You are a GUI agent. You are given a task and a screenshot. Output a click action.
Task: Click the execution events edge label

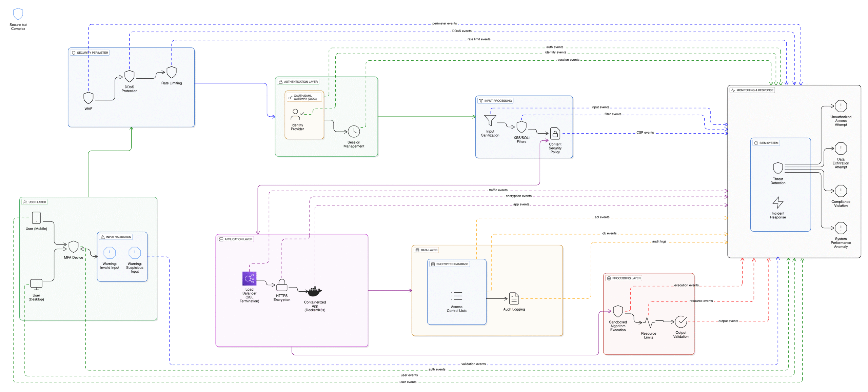(686, 286)
